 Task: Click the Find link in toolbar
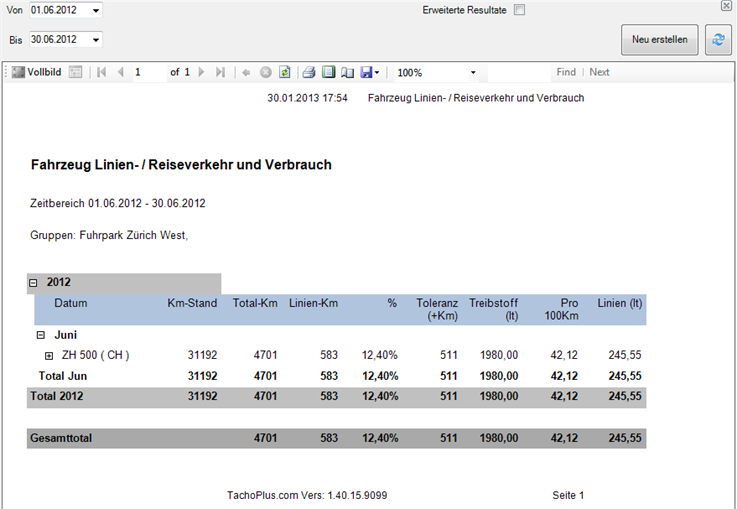click(566, 72)
